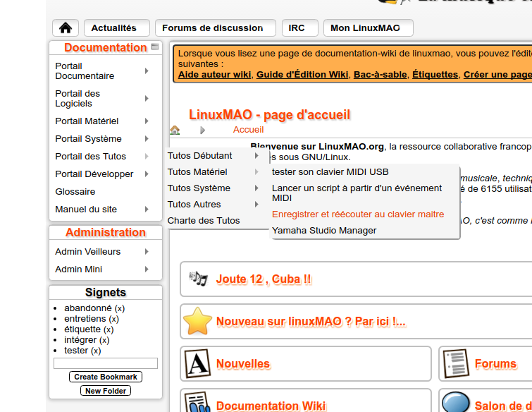This screenshot has height=412, width=532.
Task: Expand Admin Veilleurs submenu arrow
Action: 147,251
